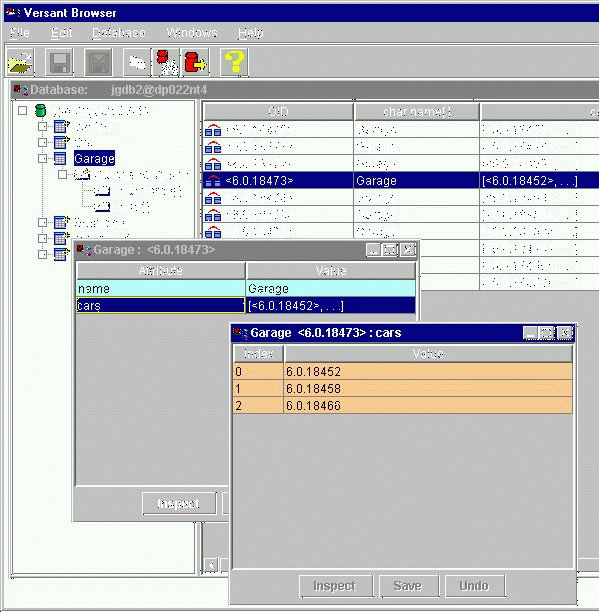
Task: Click Inspect in the cars window
Action: tap(335, 585)
